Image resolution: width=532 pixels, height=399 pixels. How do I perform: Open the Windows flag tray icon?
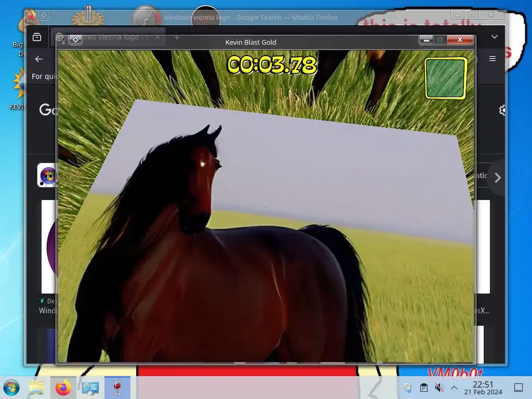408,387
